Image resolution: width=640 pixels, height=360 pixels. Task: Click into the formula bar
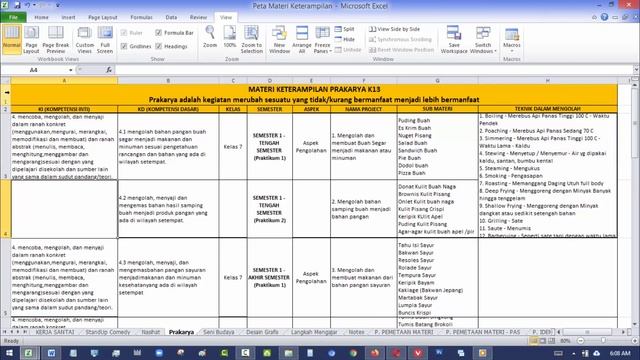373,70
